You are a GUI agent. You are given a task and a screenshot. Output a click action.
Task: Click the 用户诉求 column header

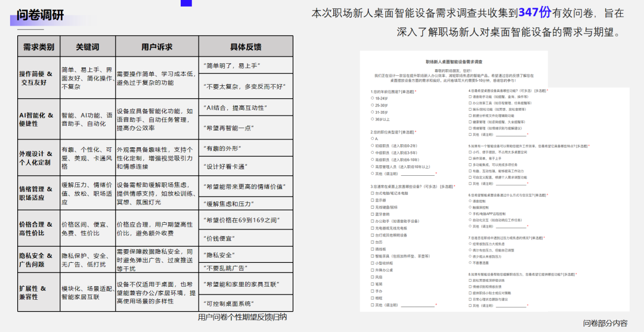(157, 46)
